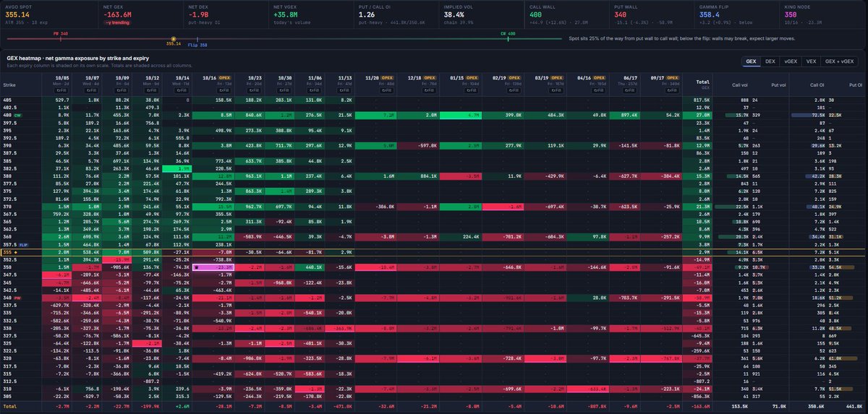This screenshot has width=868, height=414.
Task: Select the GEX + vGEX tab
Action: (838, 63)
